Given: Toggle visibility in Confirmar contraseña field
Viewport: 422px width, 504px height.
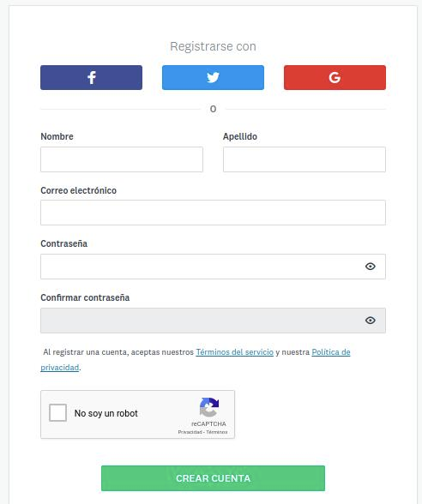Looking at the screenshot, I should point(371,321).
